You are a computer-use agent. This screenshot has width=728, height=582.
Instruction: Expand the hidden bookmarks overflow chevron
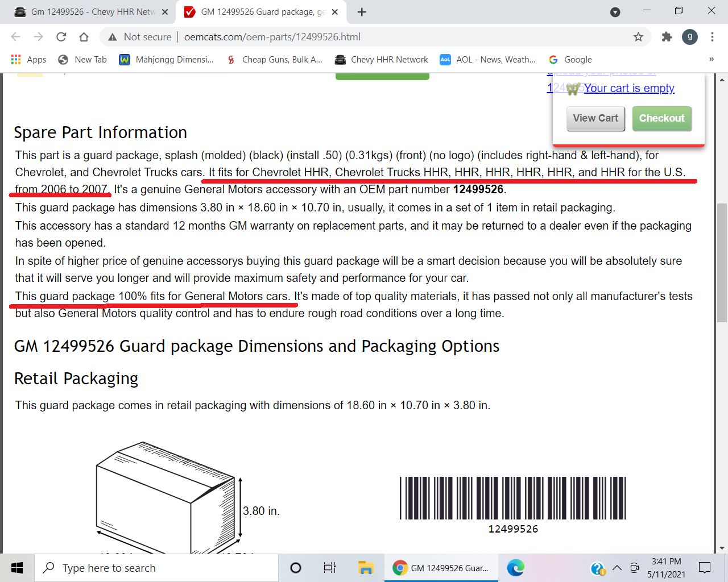tap(711, 59)
